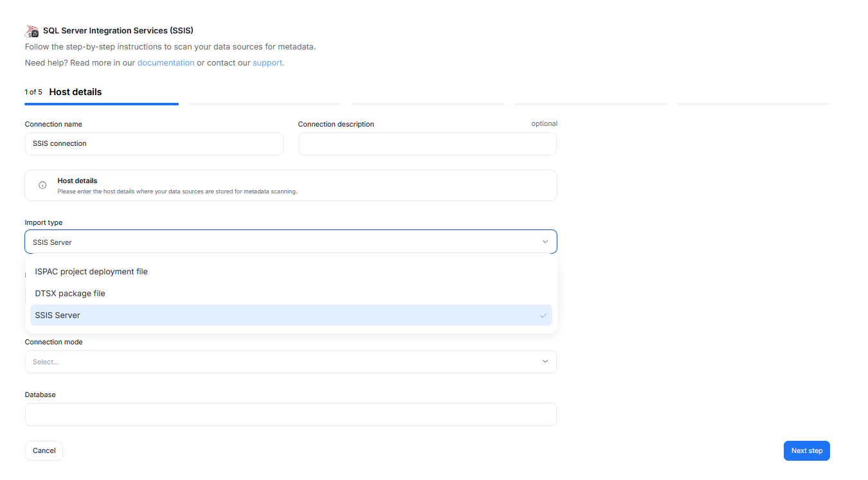Focus the Connection name field
868x480 pixels.
point(154,144)
